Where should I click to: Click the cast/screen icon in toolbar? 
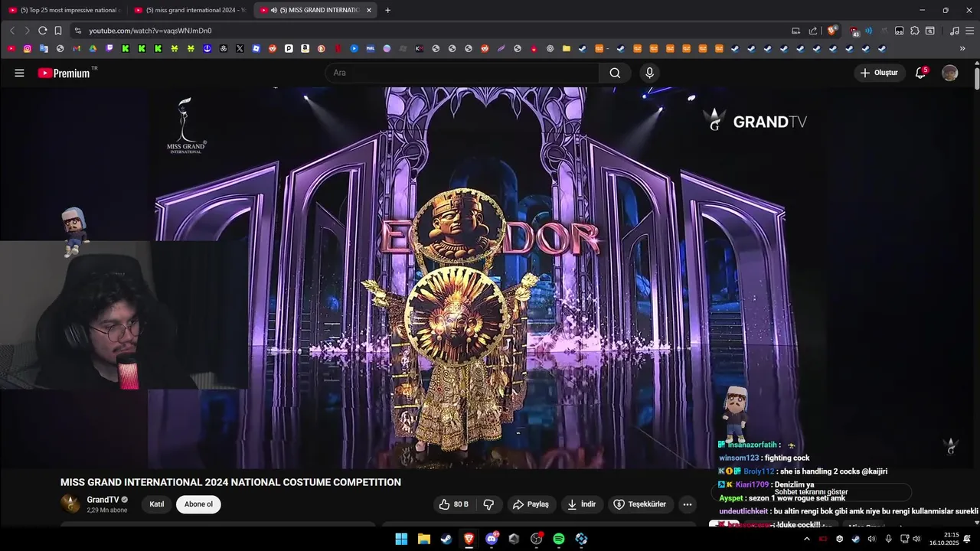click(795, 31)
